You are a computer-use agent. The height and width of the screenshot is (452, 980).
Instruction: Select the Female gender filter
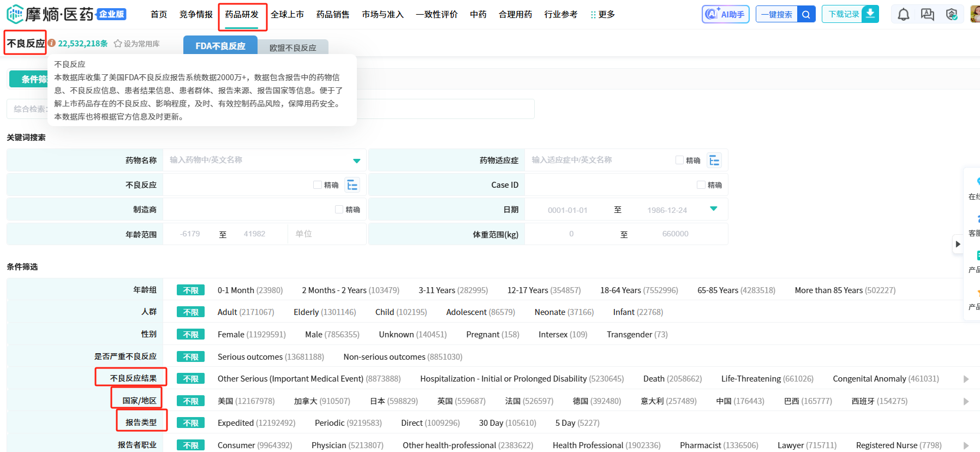pos(231,335)
